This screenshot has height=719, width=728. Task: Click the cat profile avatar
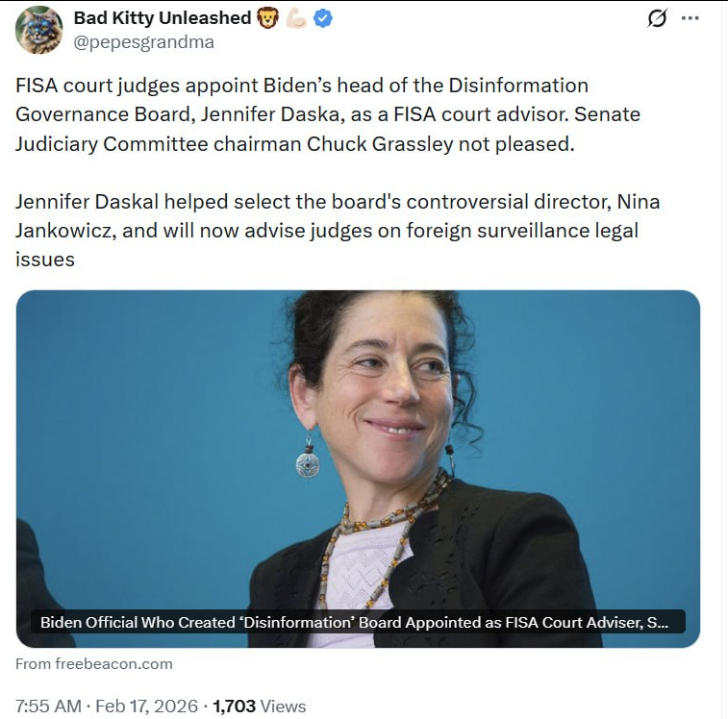pos(39,30)
